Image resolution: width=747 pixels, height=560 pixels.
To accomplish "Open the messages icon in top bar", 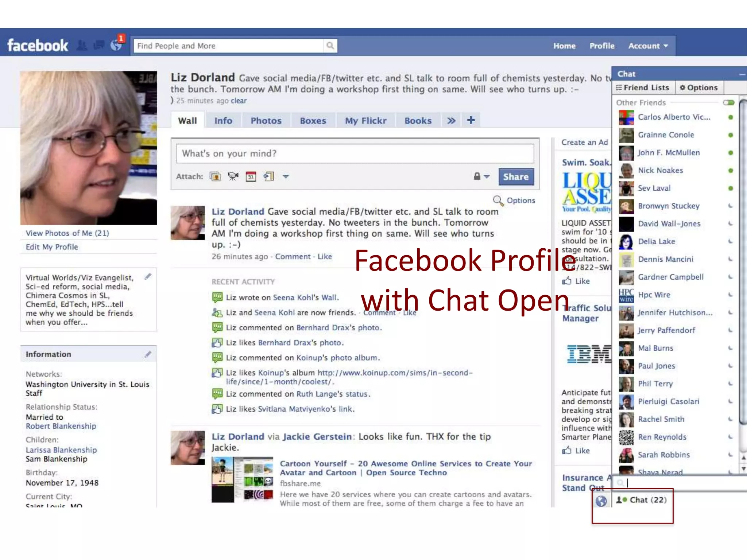I will tap(99, 46).
